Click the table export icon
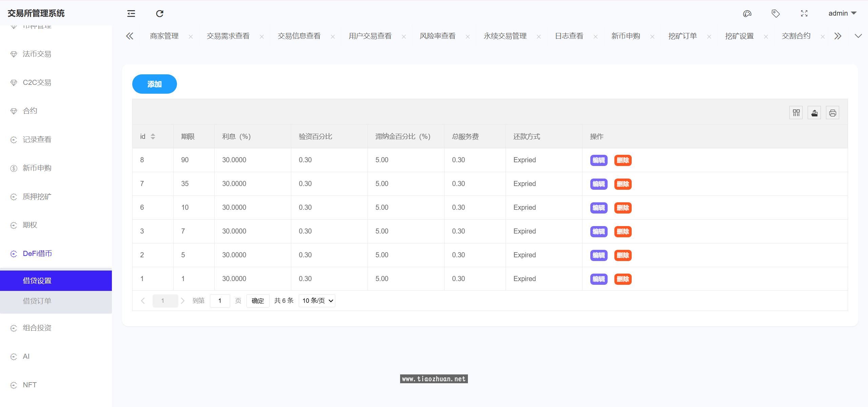The height and width of the screenshot is (407, 868). click(x=814, y=113)
